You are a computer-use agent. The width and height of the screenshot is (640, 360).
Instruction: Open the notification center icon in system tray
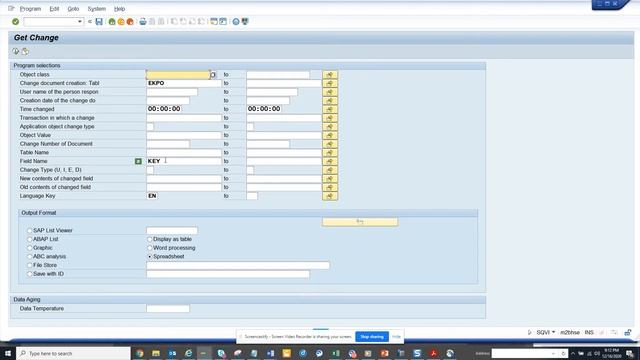630,353
